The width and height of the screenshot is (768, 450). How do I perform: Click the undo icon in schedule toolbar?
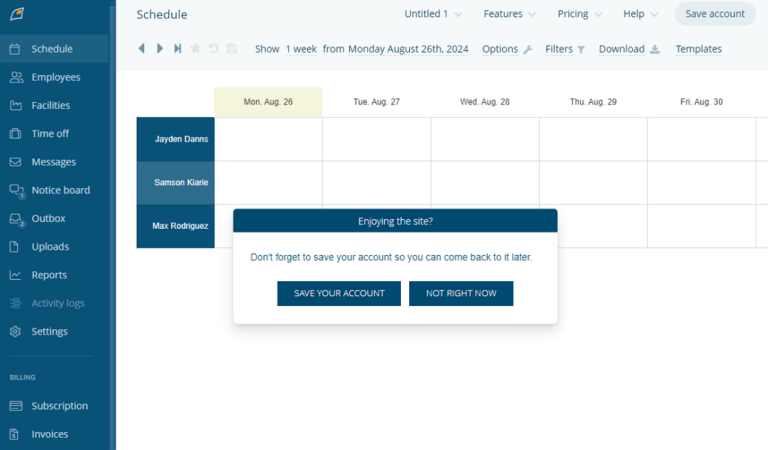pos(214,48)
